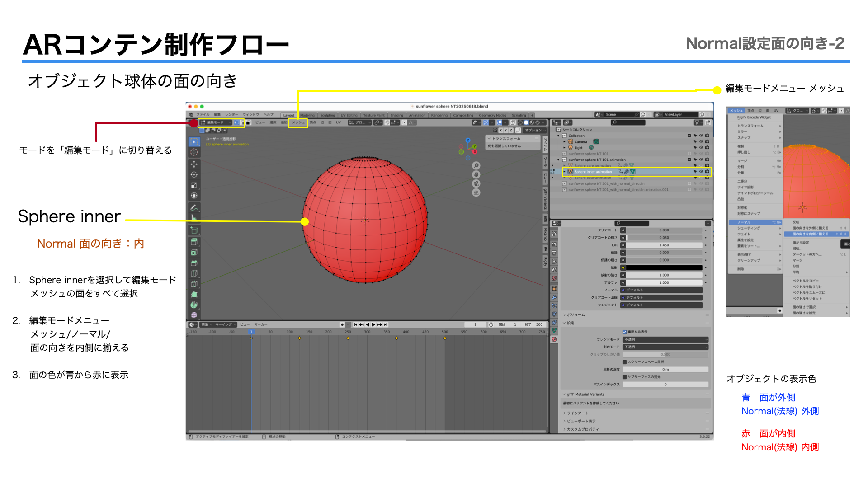Select solid viewport shading icon
Viewport: 868px width, 488px height.
pyautogui.click(x=526, y=122)
